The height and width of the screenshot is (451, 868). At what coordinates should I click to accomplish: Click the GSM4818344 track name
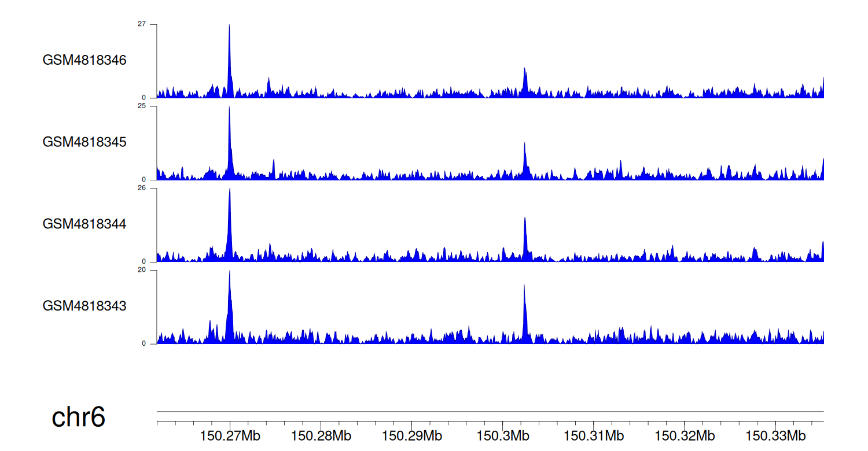[x=84, y=224]
